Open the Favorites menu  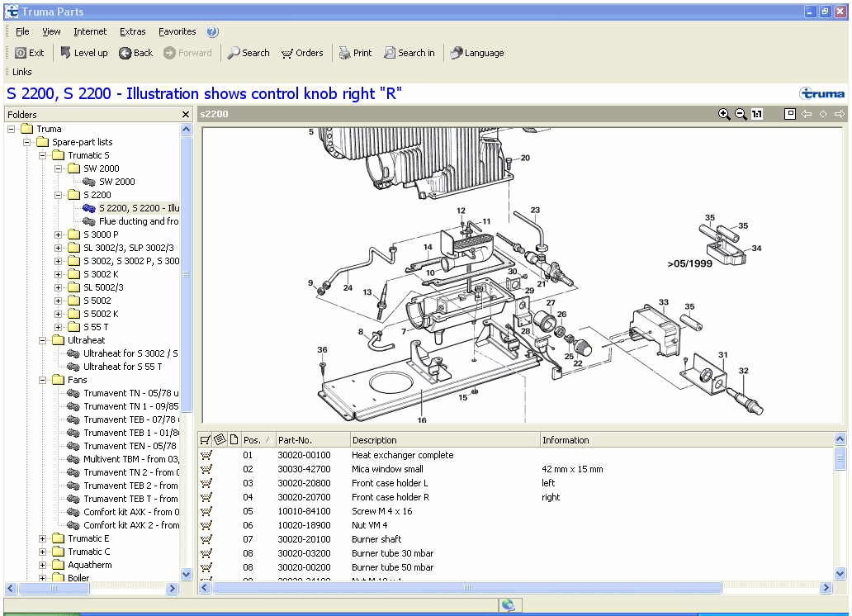pyautogui.click(x=177, y=31)
